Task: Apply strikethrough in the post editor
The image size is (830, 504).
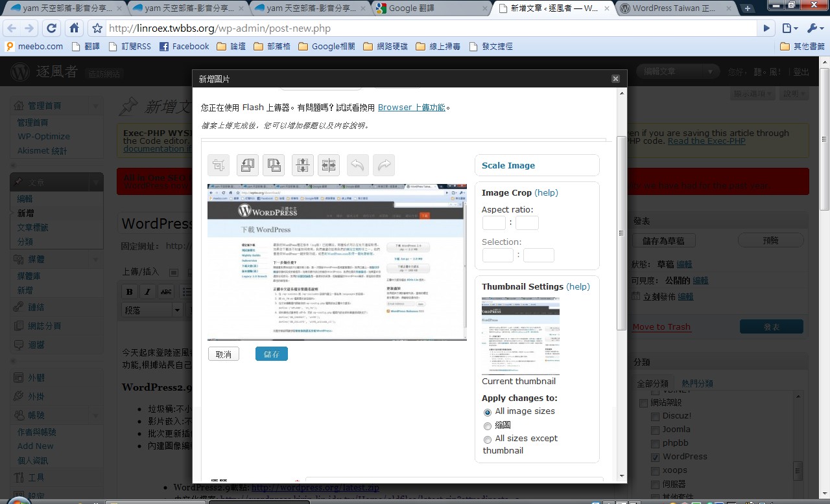Action: click(x=166, y=292)
